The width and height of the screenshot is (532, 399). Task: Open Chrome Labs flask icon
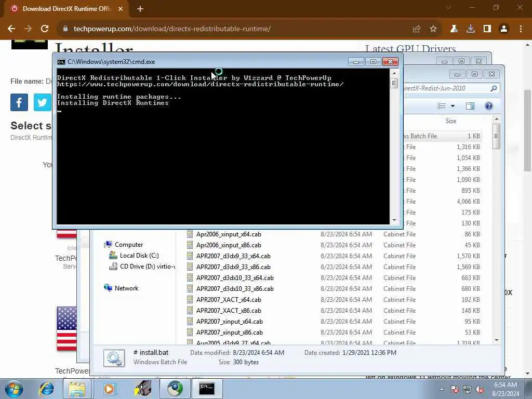[x=454, y=29]
